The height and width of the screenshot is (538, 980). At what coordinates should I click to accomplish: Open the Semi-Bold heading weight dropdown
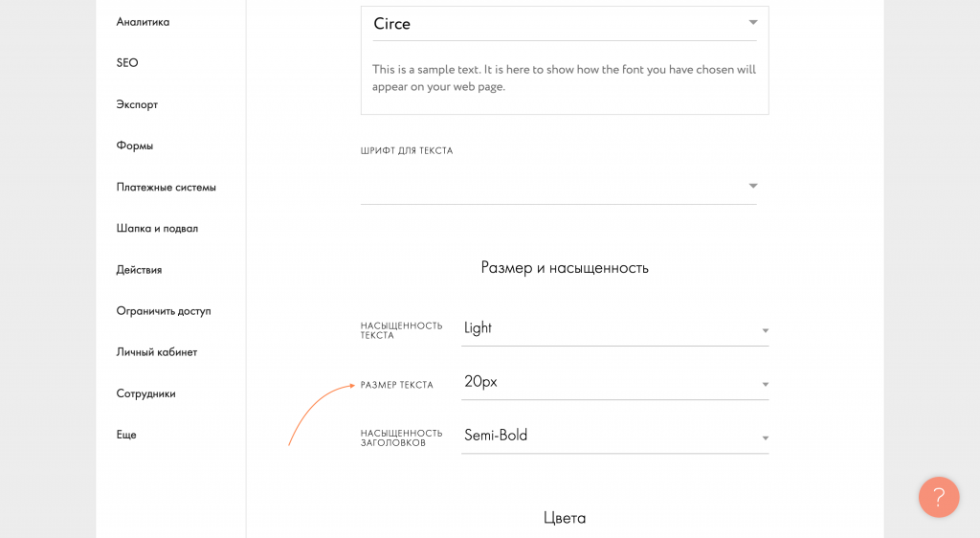tap(614, 436)
